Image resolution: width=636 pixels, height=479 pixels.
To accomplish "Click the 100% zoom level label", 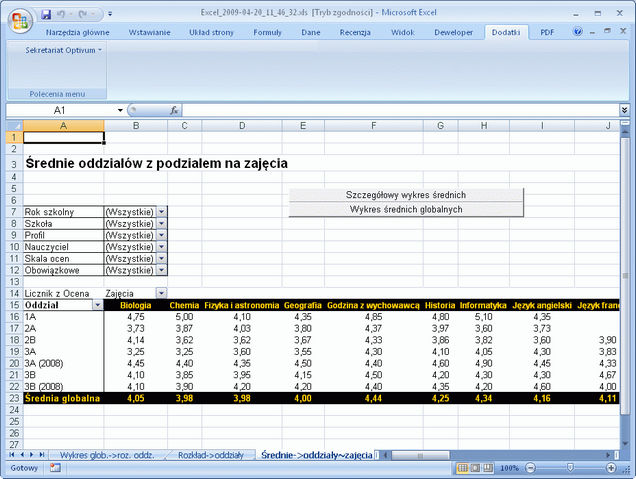I will [x=509, y=468].
